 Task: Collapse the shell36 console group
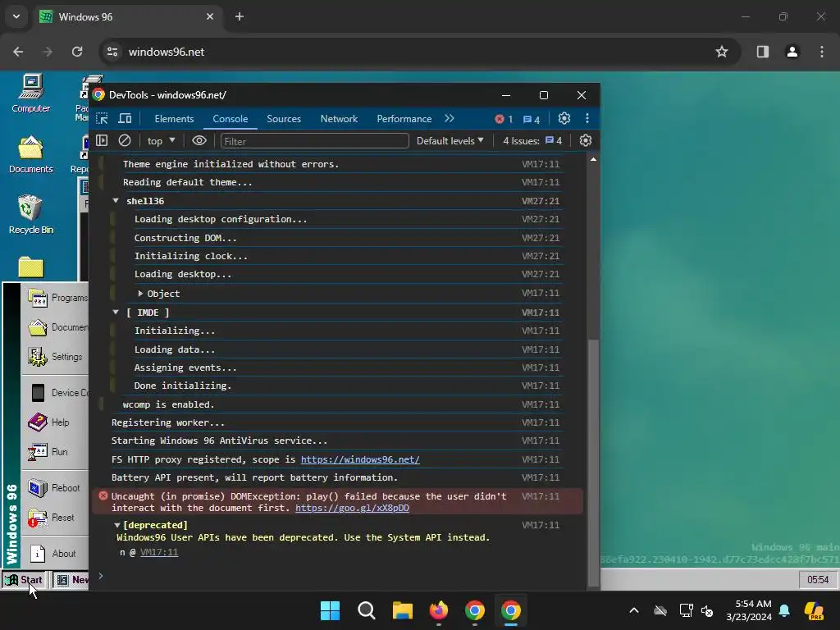click(116, 200)
